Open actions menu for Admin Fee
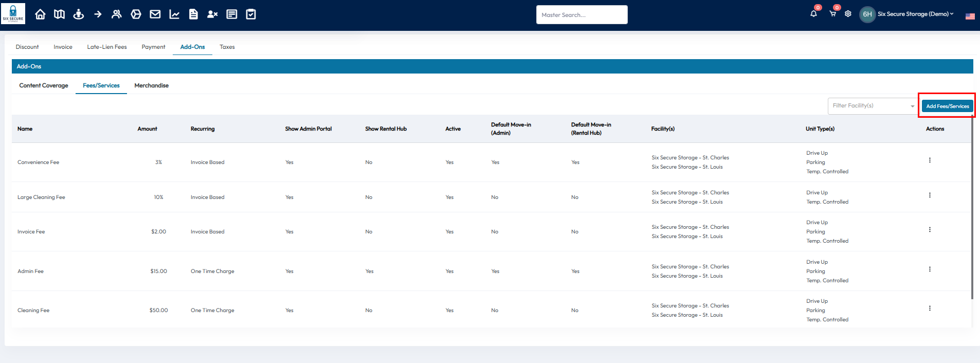This screenshot has width=980, height=363. (930, 269)
